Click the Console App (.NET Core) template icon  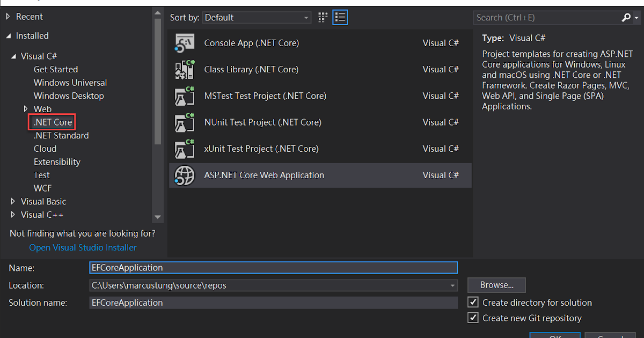185,43
